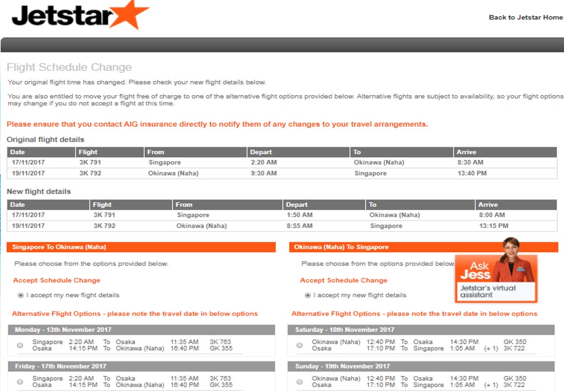Click the Original flight details heading

[45, 139]
